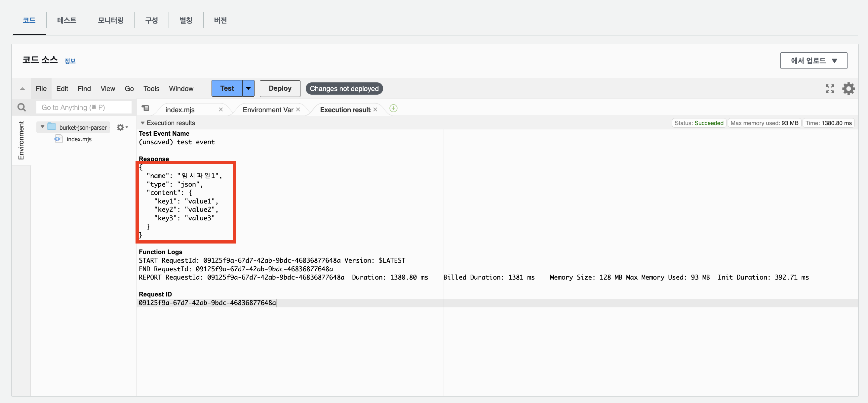Viewport: 868px width, 403px height.
Task: Focus the Go to Anything field
Action: tap(84, 108)
